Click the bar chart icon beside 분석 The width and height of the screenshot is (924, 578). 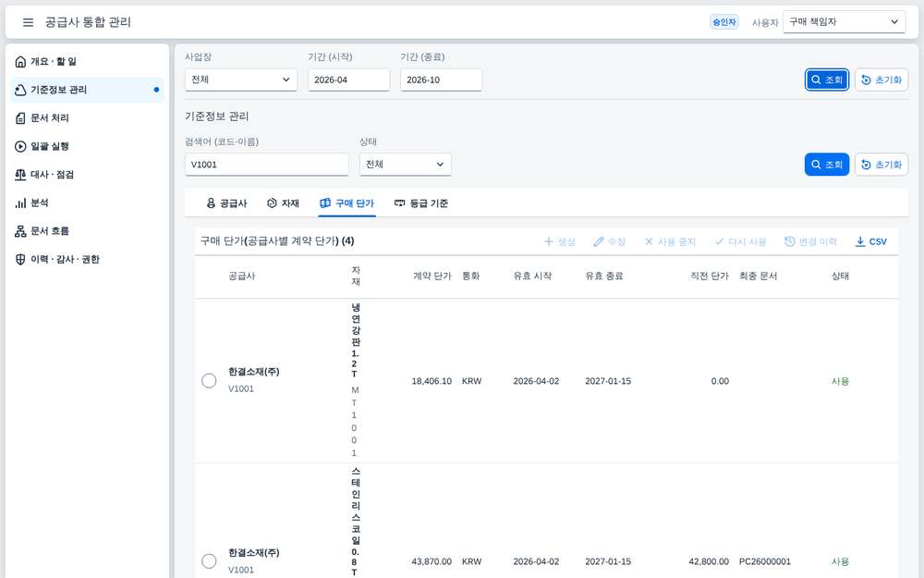click(20, 203)
